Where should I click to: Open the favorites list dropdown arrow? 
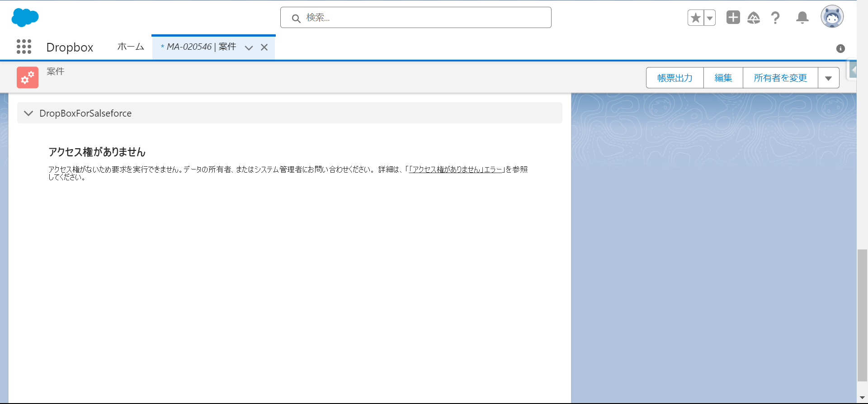pos(710,18)
